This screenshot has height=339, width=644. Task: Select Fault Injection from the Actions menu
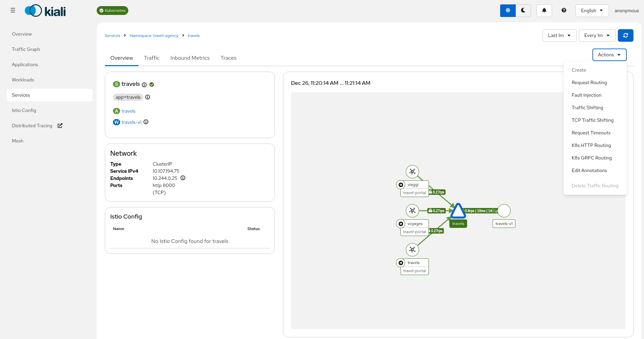586,95
